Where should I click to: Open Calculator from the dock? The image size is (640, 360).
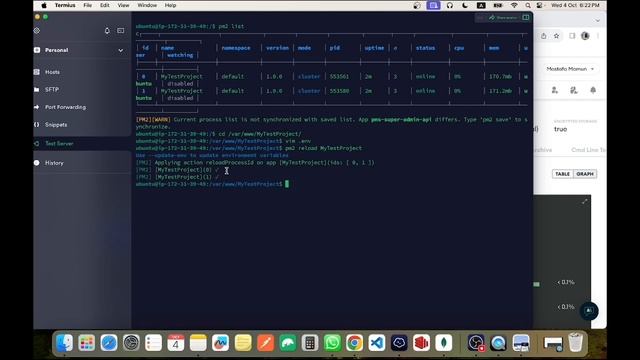point(310,343)
